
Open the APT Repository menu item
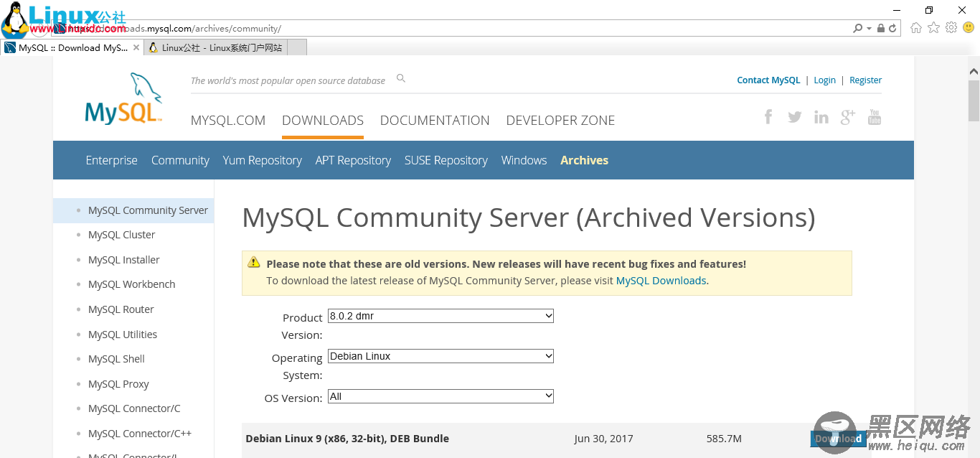click(x=353, y=160)
